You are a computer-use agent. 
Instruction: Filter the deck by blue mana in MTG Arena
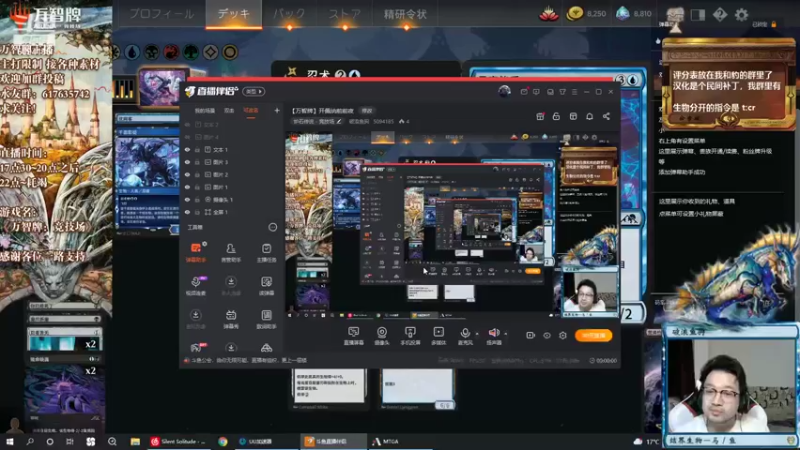click(132, 52)
